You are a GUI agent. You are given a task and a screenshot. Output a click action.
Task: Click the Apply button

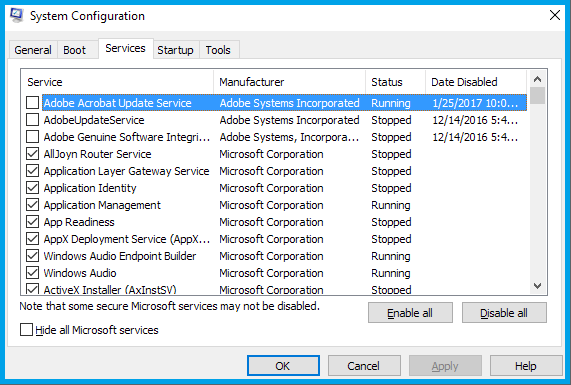pos(445,366)
